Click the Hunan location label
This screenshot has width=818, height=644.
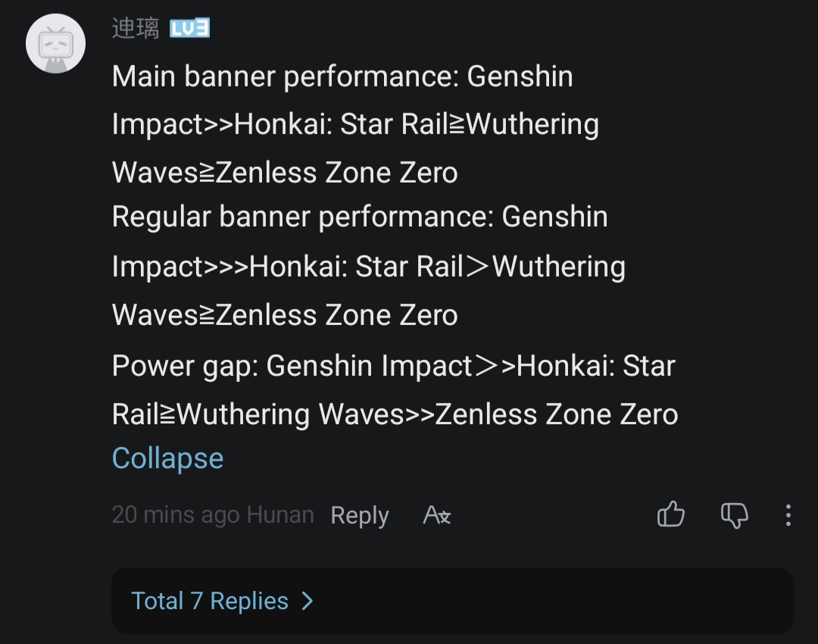coord(280,514)
